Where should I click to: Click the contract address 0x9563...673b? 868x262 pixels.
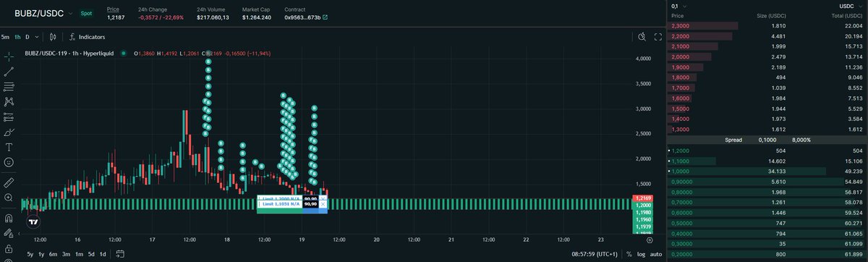(x=302, y=17)
